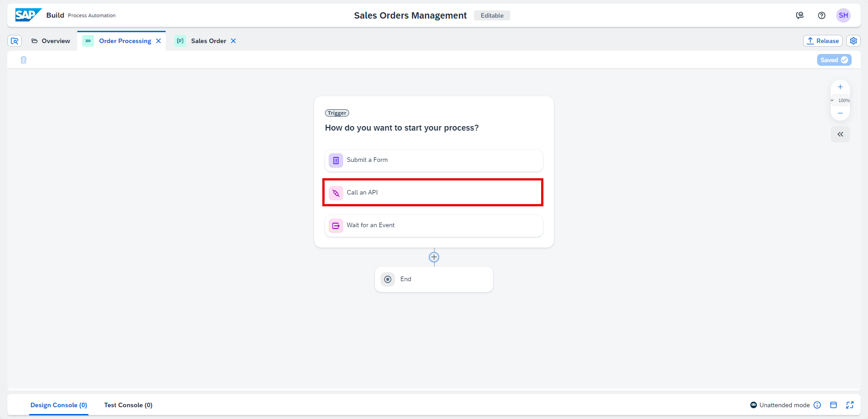Open the Design Console tab
Viewport: 868px width, 419px height.
tap(59, 405)
